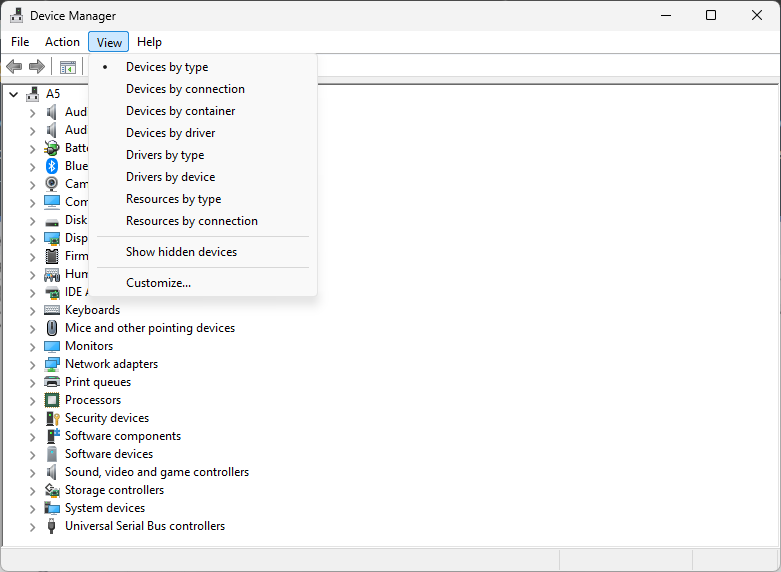Expand the Mice and other pointing devices node
The height and width of the screenshot is (572, 781).
tap(32, 328)
